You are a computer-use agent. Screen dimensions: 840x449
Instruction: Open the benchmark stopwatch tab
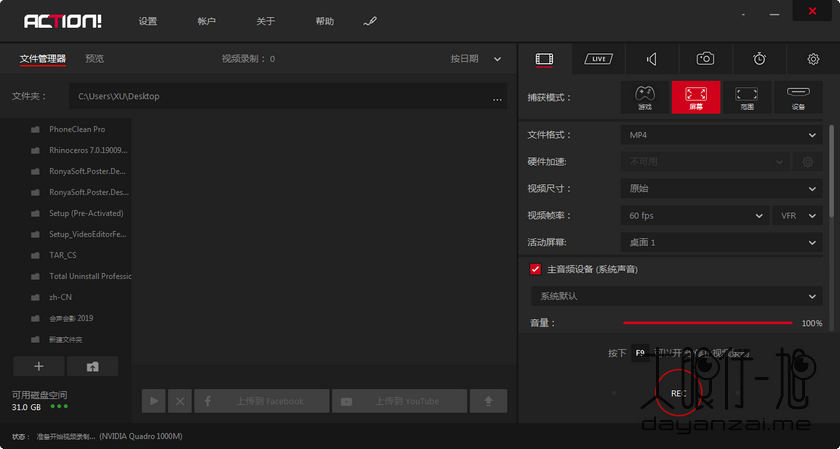pyautogui.click(x=759, y=59)
